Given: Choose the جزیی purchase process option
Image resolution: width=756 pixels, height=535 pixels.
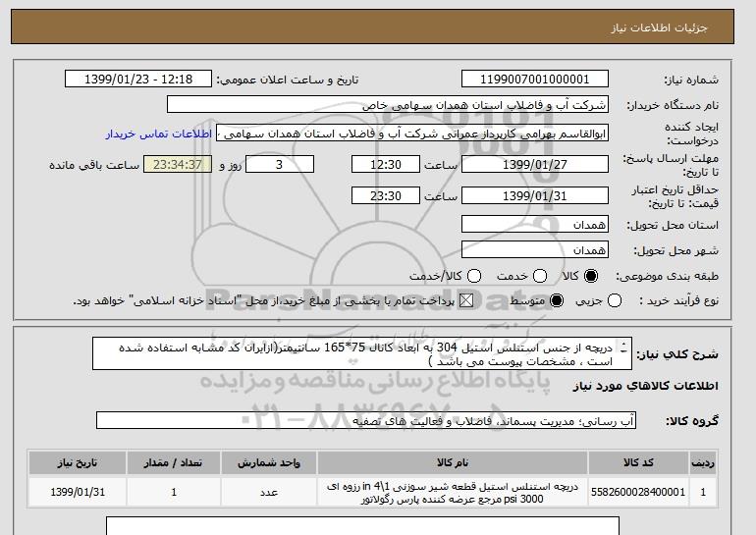Looking at the screenshot, I should tap(615, 300).
